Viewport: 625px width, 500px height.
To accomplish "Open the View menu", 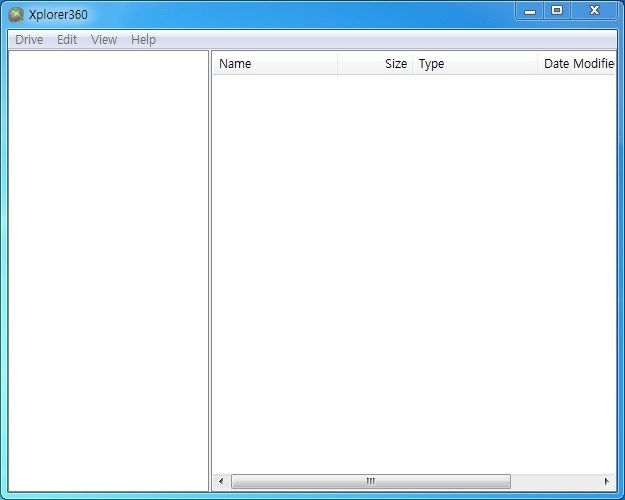I will (x=104, y=40).
